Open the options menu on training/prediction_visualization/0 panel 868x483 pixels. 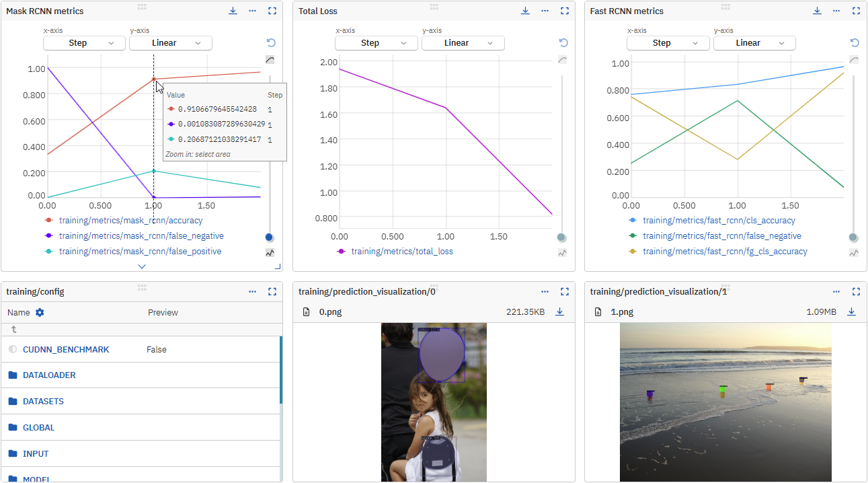coord(545,291)
